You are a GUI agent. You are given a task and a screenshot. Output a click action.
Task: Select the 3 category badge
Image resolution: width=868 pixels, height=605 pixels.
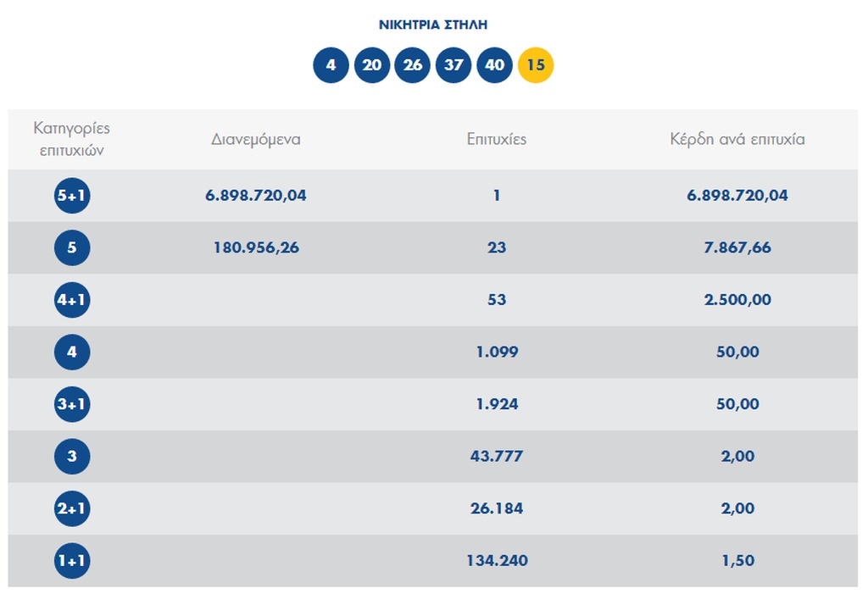(72, 456)
